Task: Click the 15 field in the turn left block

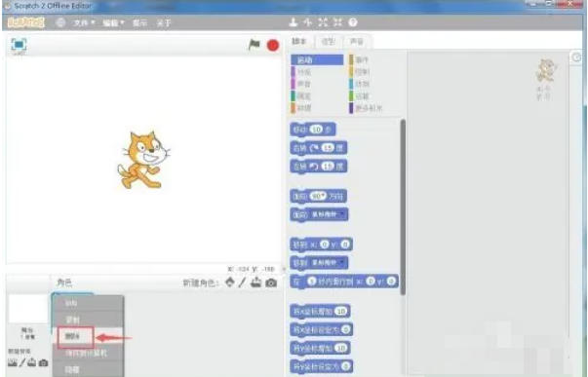Action: pyautogui.click(x=328, y=166)
